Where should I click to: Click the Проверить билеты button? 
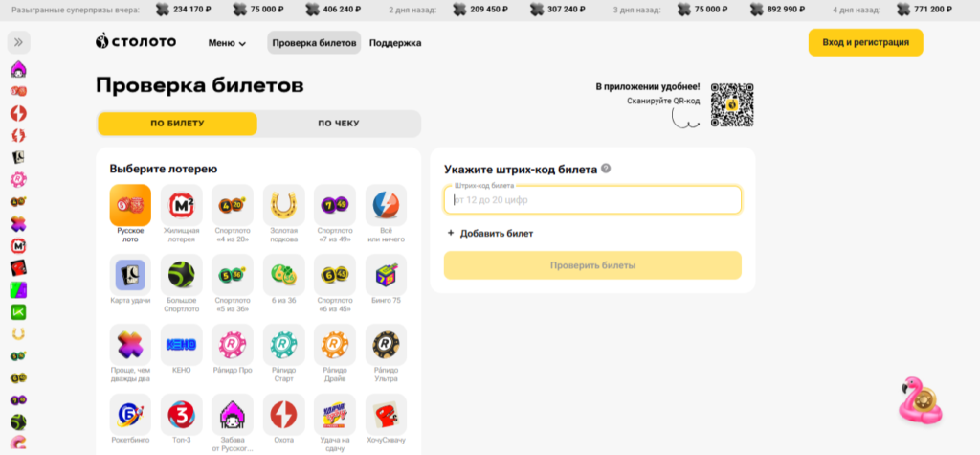pyautogui.click(x=592, y=265)
